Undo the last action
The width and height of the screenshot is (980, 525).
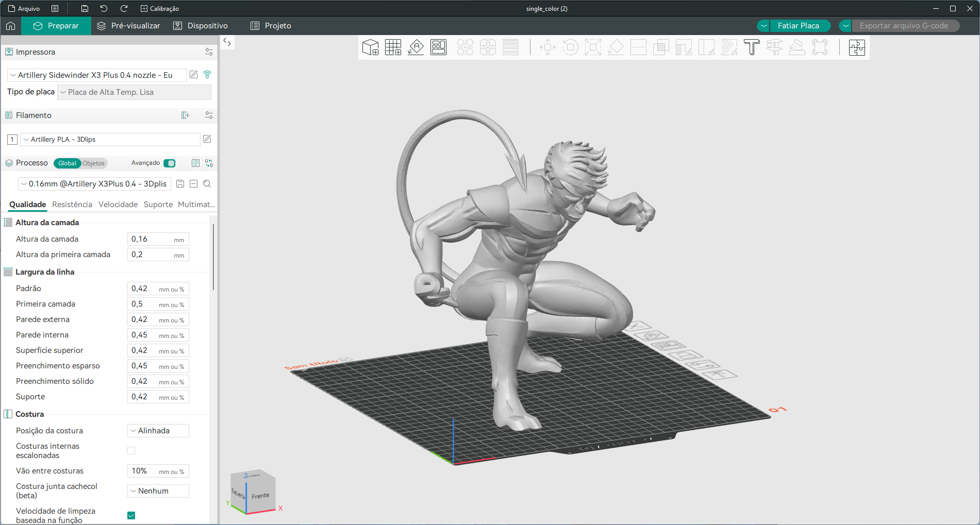tap(104, 9)
